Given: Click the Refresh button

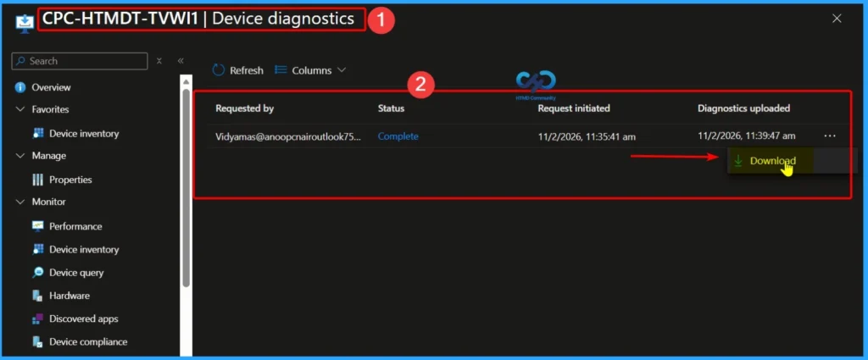Looking at the screenshot, I should 238,70.
